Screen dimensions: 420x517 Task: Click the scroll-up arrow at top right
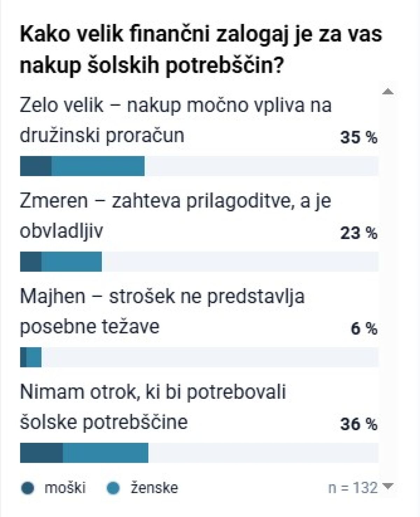[388, 92]
